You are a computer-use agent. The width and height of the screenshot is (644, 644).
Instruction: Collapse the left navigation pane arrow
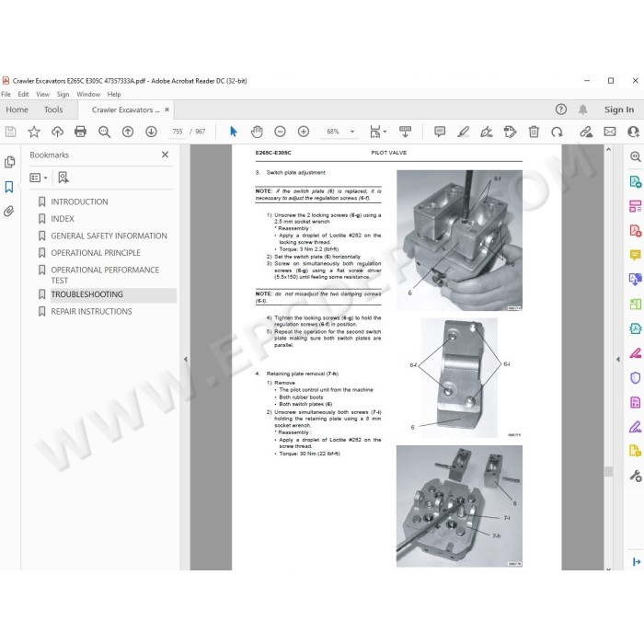pyautogui.click(x=185, y=359)
